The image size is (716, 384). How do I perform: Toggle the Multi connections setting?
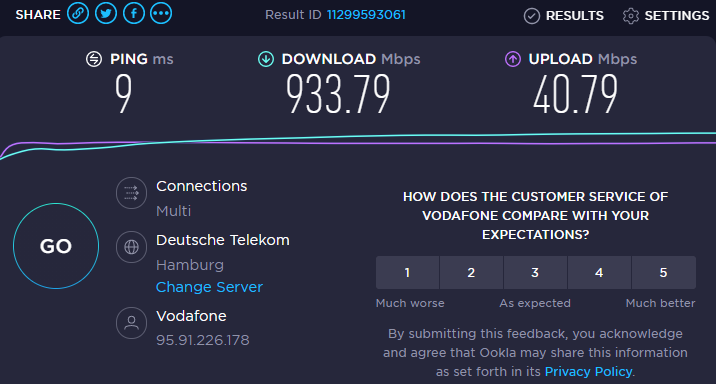(174, 211)
